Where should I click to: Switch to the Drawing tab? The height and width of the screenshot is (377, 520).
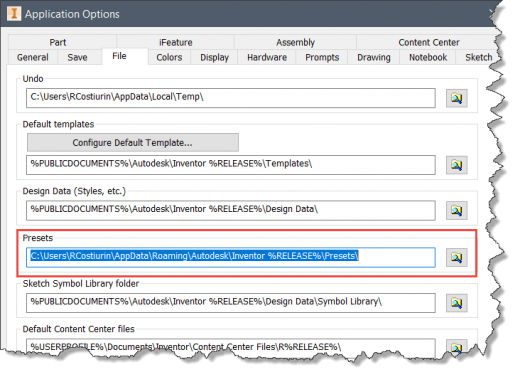tap(374, 57)
